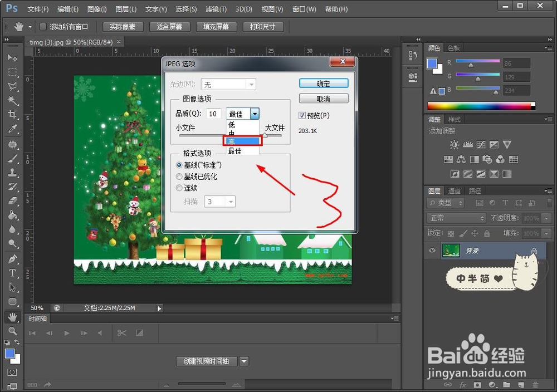This screenshot has width=557, height=392.
Task: Switch to 通道 tab
Action: [454, 191]
